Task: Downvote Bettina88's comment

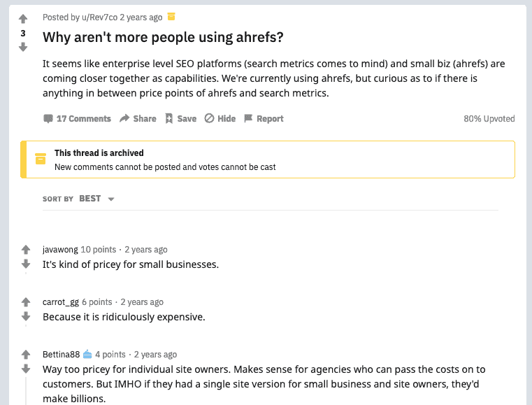Action: coord(26,369)
